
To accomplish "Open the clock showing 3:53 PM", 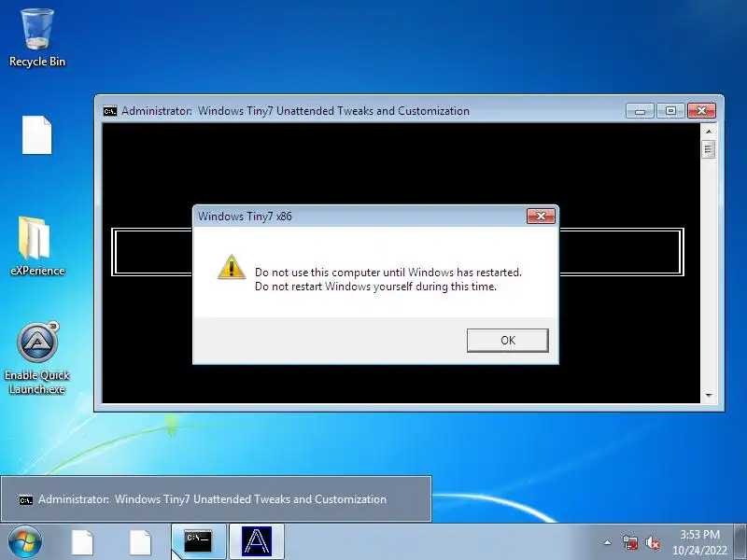I will [699, 542].
